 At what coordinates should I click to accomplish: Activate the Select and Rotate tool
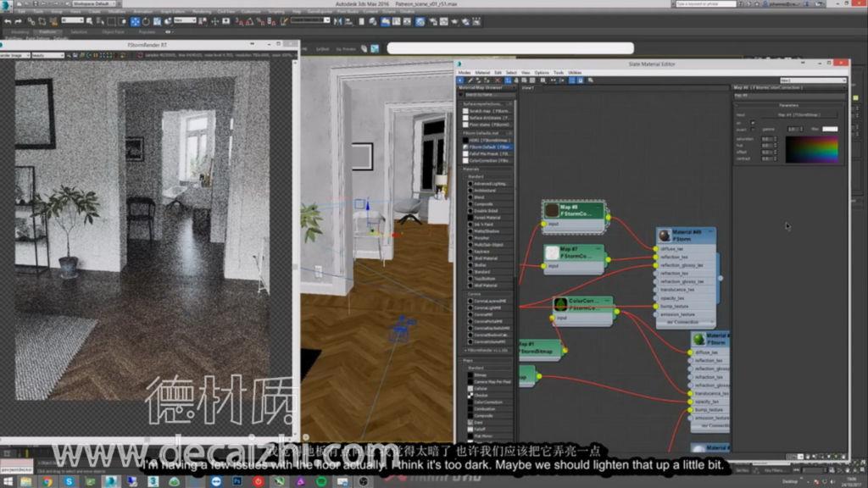146,21
